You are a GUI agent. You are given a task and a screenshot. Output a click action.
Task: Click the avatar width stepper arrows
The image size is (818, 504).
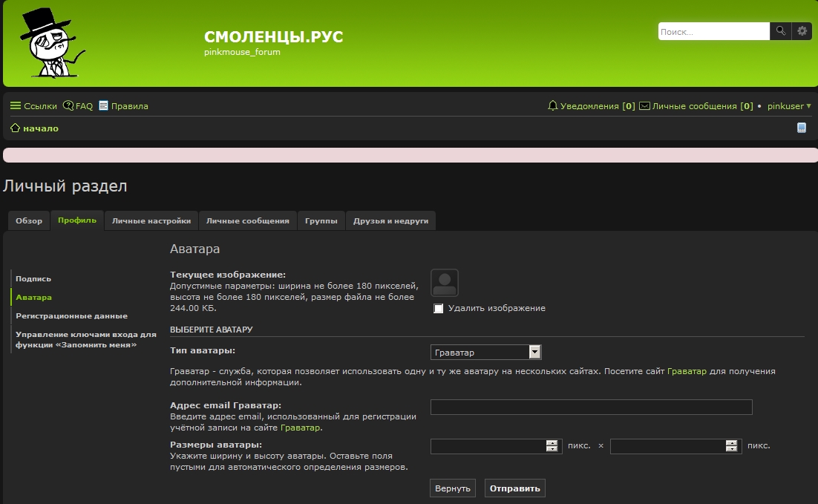click(552, 446)
